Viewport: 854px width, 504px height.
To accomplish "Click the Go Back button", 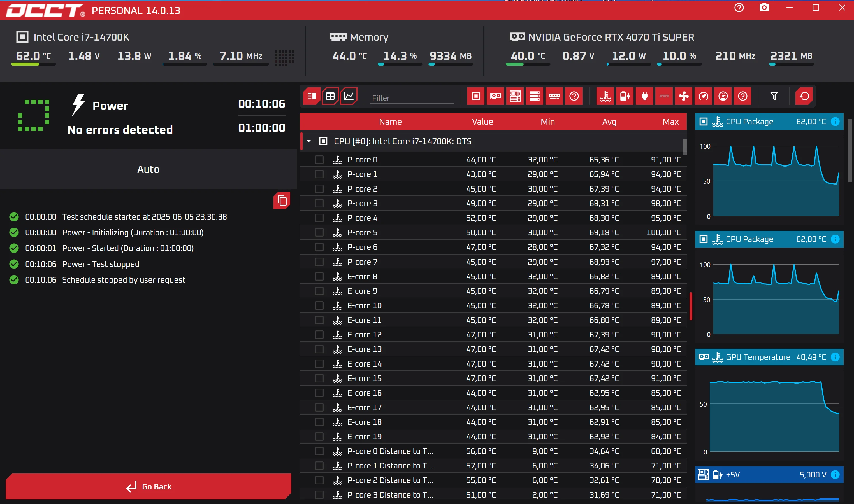I will click(148, 487).
